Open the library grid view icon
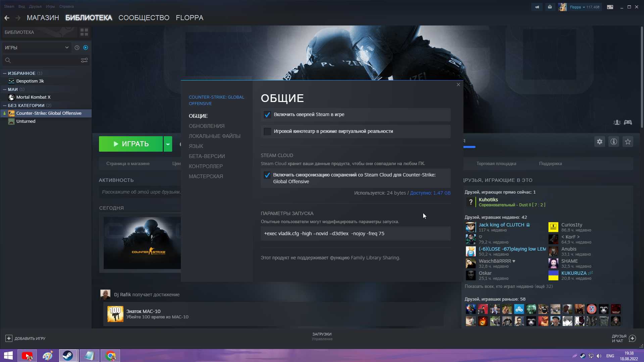The width and height of the screenshot is (644, 362). click(x=84, y=32)
